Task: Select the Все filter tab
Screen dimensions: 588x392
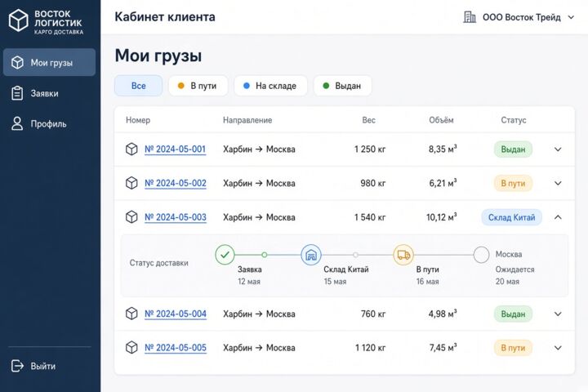Action: (138, 86)
